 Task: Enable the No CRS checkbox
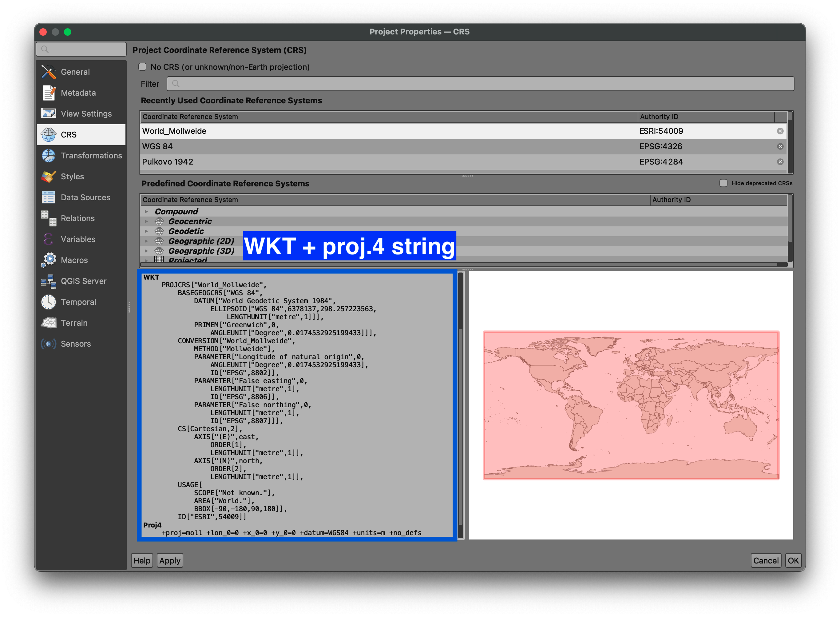click(x=142, y=67)
